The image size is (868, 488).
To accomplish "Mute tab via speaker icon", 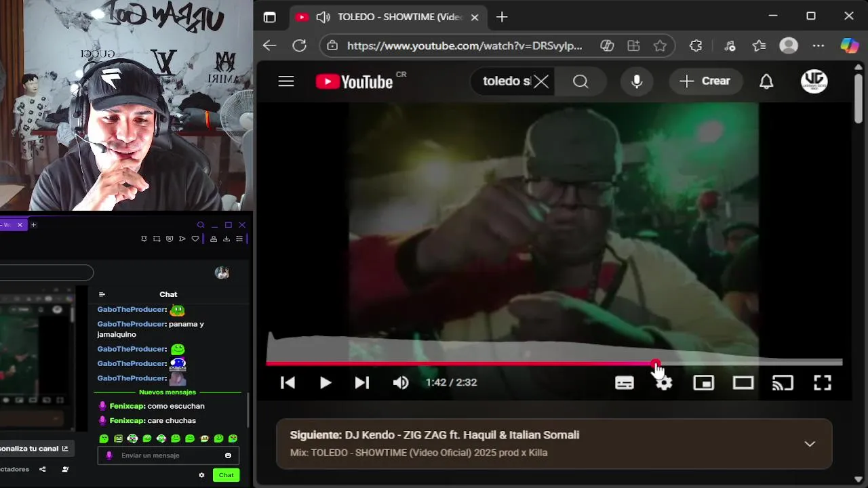I will [323, 17].
